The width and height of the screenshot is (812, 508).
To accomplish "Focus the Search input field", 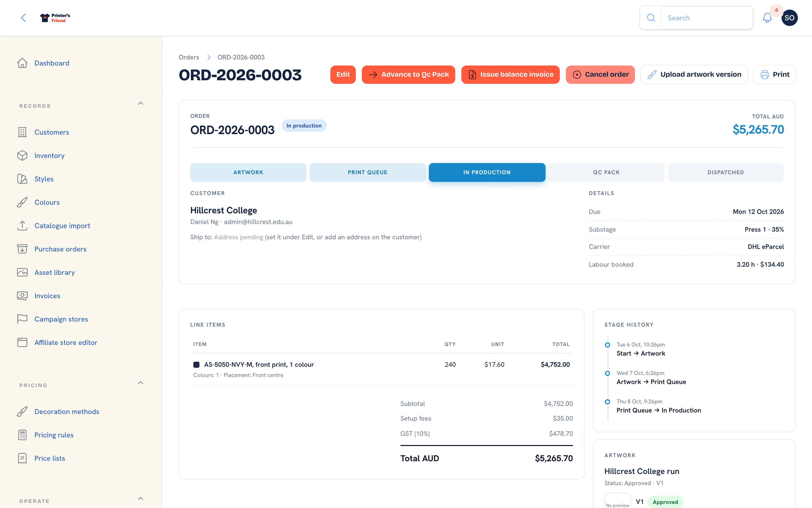I will point(707,18).
